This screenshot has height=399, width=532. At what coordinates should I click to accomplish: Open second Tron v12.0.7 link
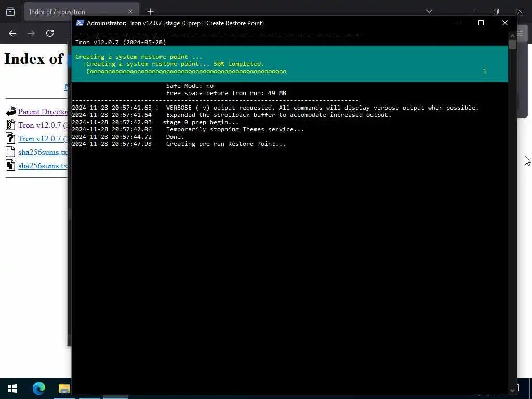43,139
